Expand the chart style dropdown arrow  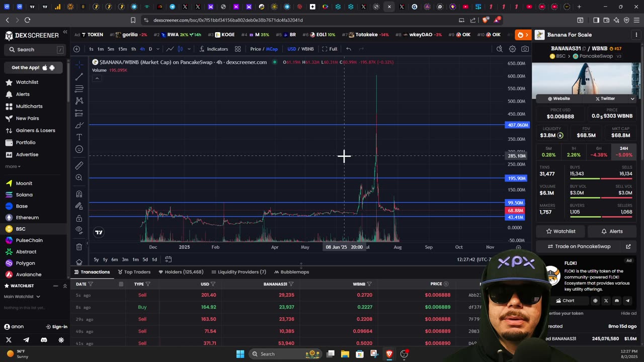tap(189, 49)
